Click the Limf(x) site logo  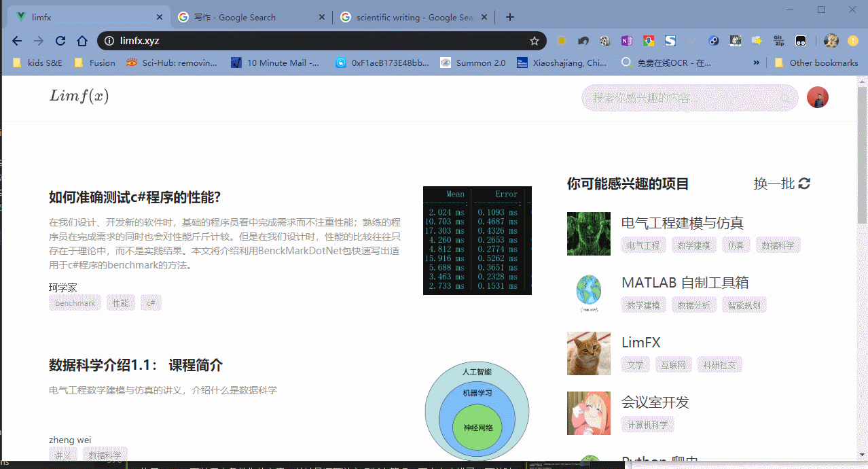pos(79,97)
